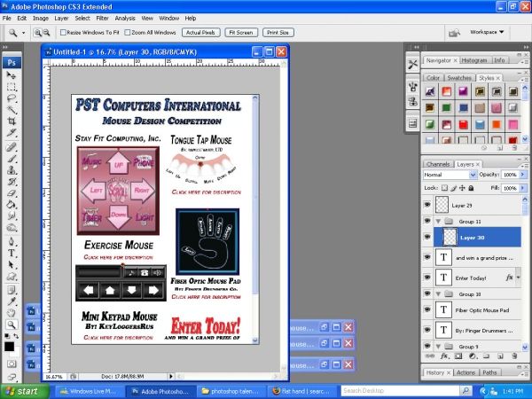Open the Opacity slider arrow
Screen dimensions: 532x399
tap(523, 175)
